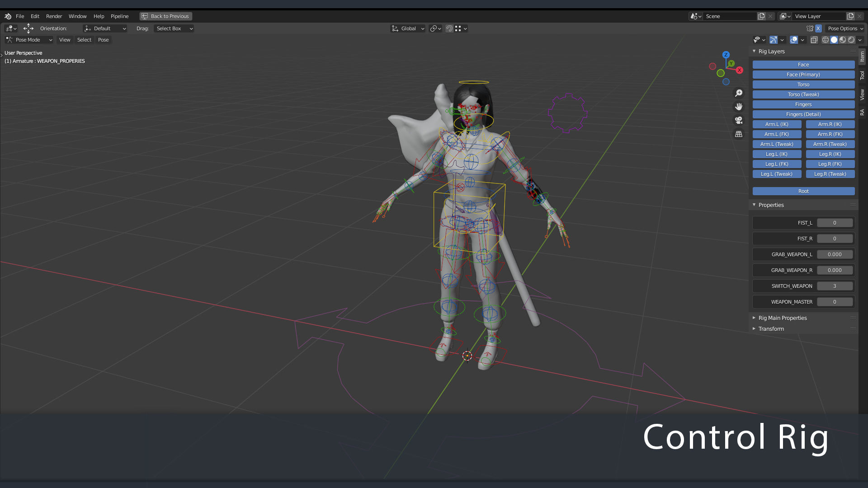Toggle the Torso (Tweak) rig layer
The height and width of the screenshot is (488, 868).
803,94
